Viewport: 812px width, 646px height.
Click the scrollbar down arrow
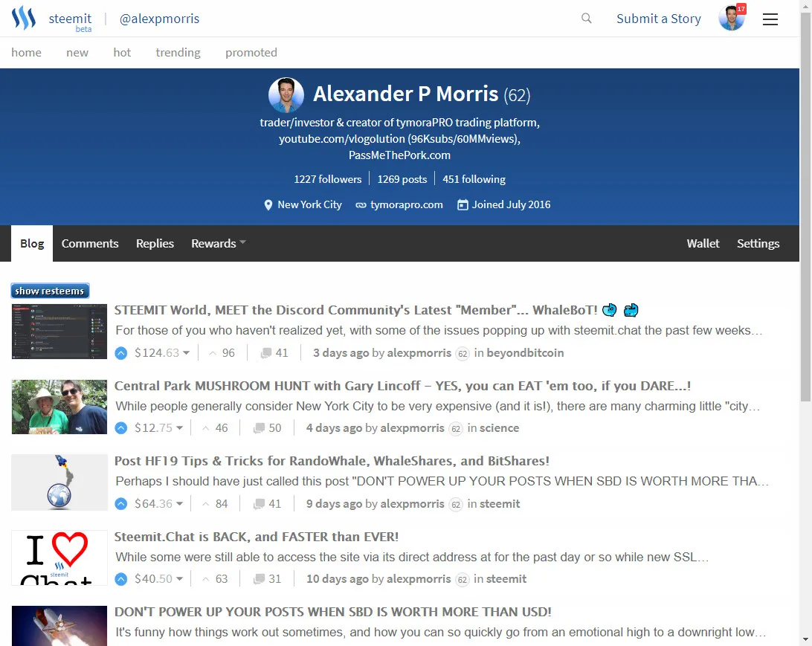pos(805,640)
